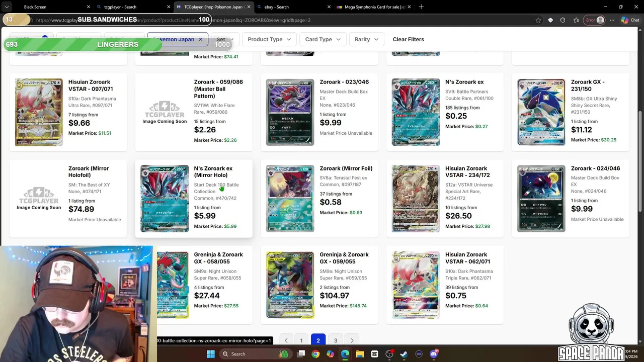Viewport: 644px width, 362px height.
Task: Open browser Settings and more menu
Action: coord(612,20)
